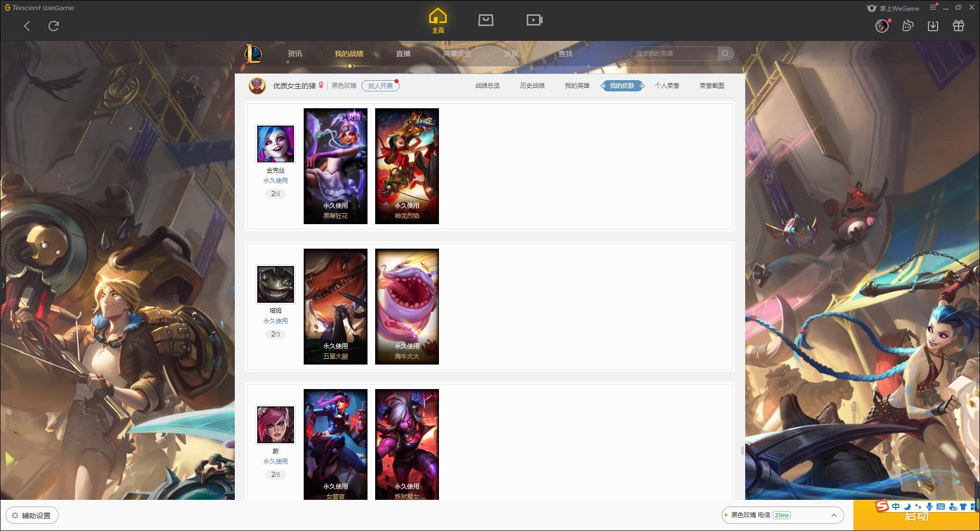980x531 pixels.
Task: Open 掌上WeGame mobile link
Action: point(893,8)
